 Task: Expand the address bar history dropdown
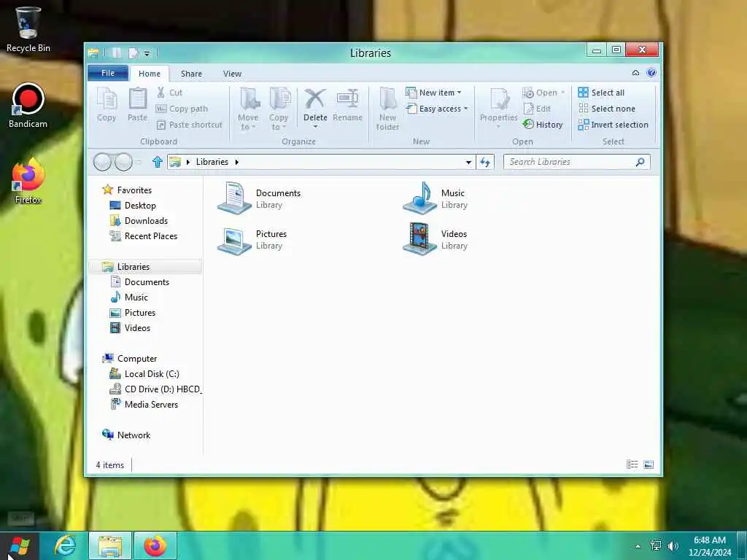click(x=468, y=163)
